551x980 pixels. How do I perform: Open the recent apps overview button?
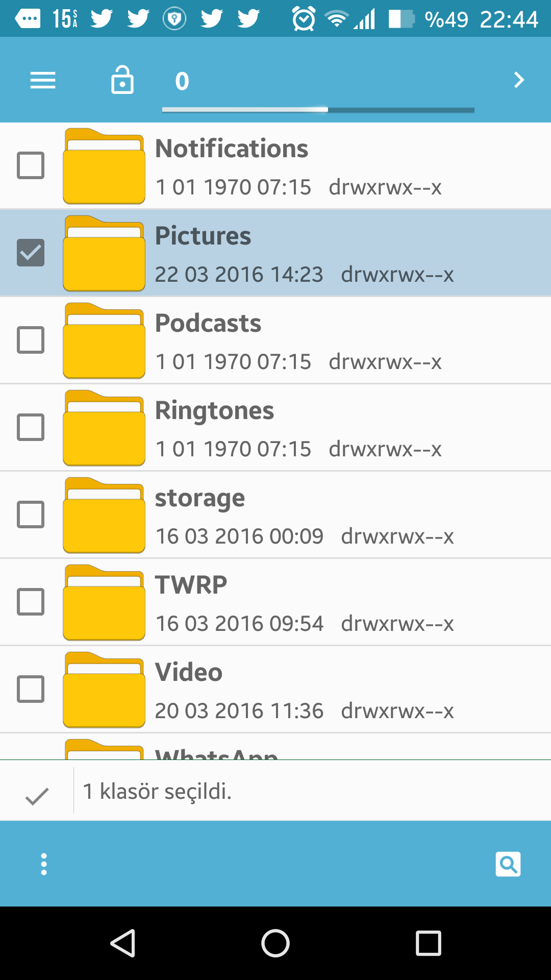click(x=429, y=943)
